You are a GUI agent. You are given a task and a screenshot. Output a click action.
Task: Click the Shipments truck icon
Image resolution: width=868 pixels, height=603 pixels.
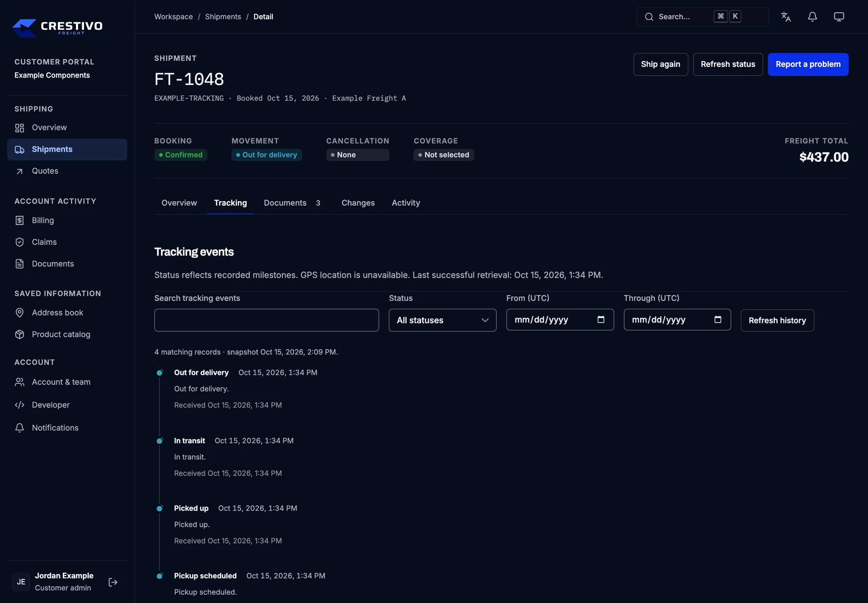pyautogui.click(x=19, y=150)
